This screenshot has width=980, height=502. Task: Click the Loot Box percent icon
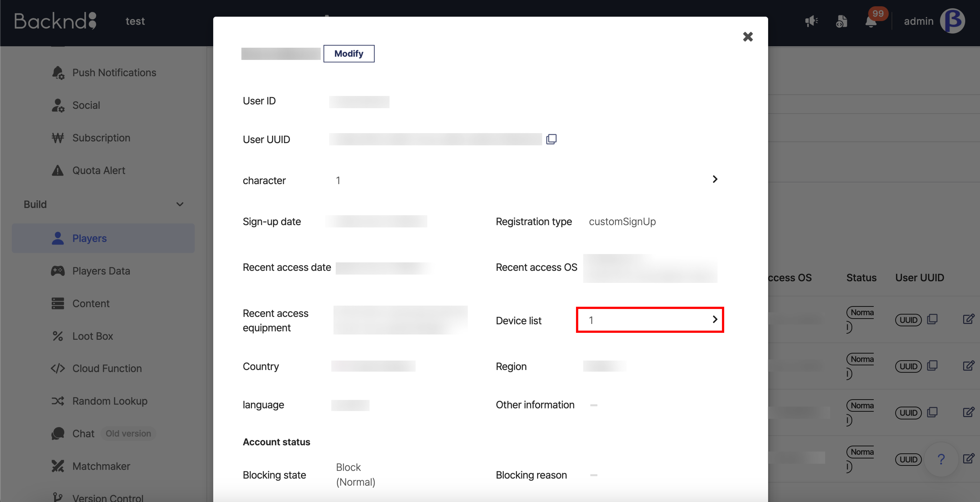click(58, 336)
